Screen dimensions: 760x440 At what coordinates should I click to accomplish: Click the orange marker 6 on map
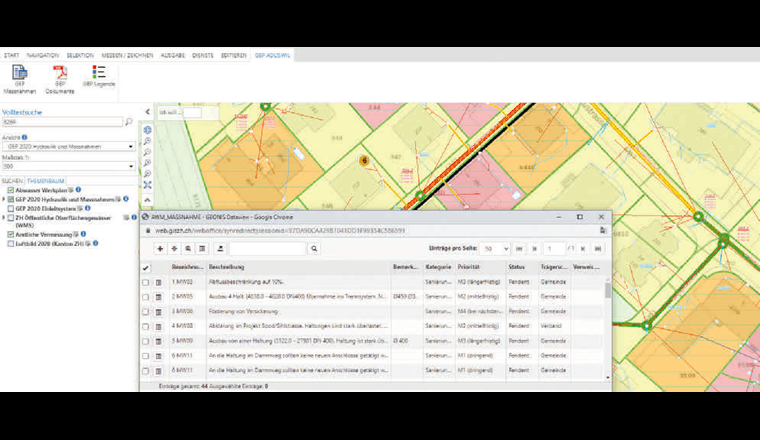pyautogui.click(x=364, y=160)
